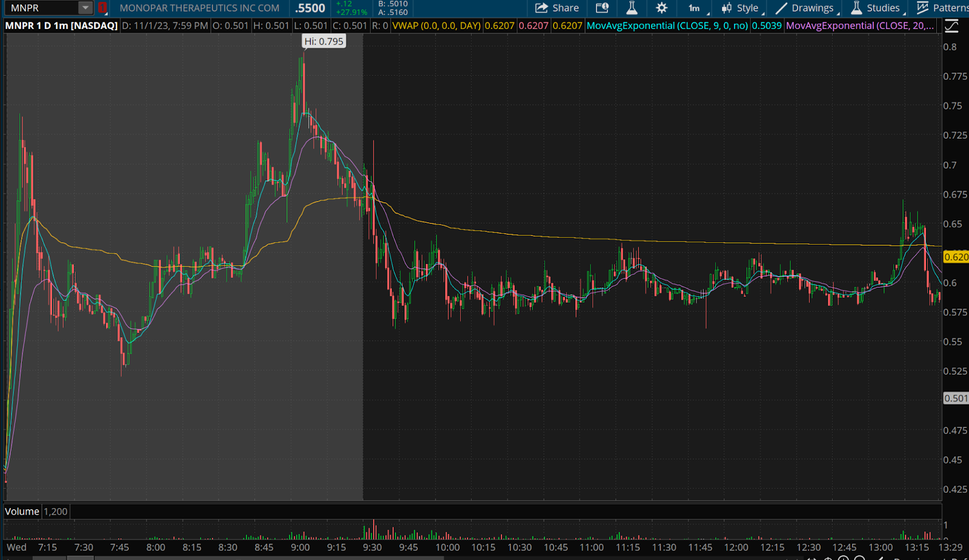Select the VWAP study label
This screenshot has width=969, height=560.
436,25
